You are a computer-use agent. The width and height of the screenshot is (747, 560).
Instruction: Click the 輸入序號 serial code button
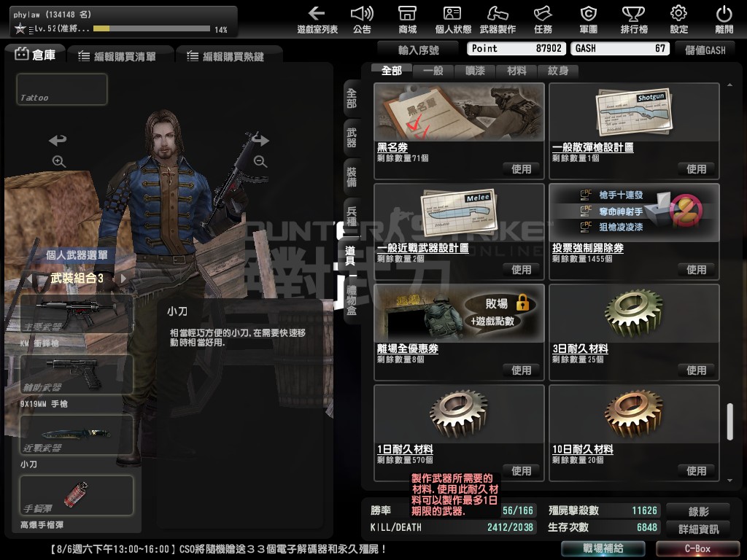point(418,50)
